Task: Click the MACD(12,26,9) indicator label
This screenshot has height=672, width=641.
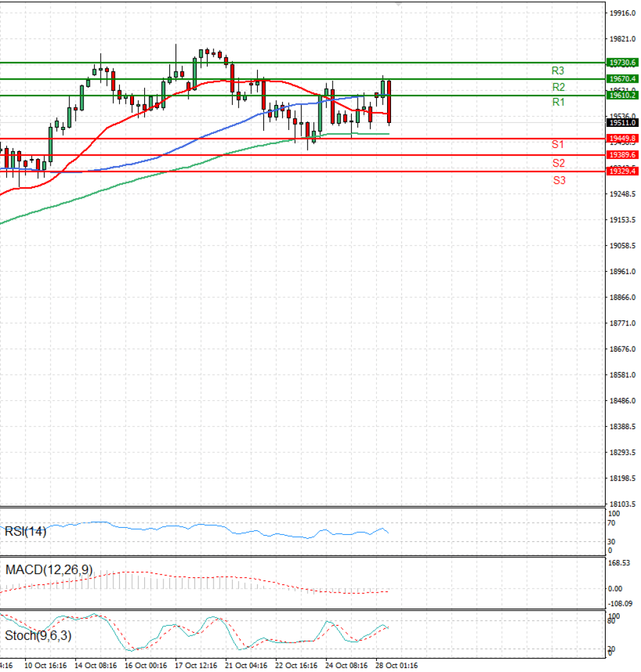Action: click(x=49, y=570)
